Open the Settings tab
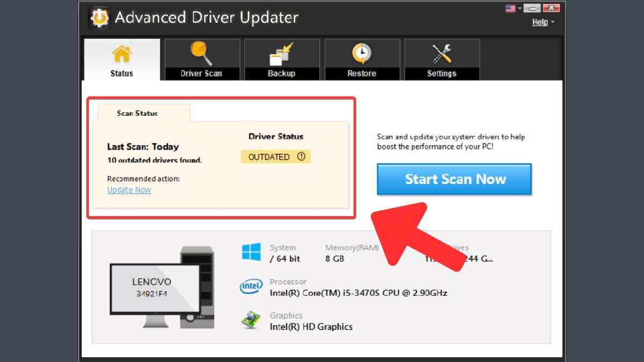644x362 pixels. (x=442, y=60)
